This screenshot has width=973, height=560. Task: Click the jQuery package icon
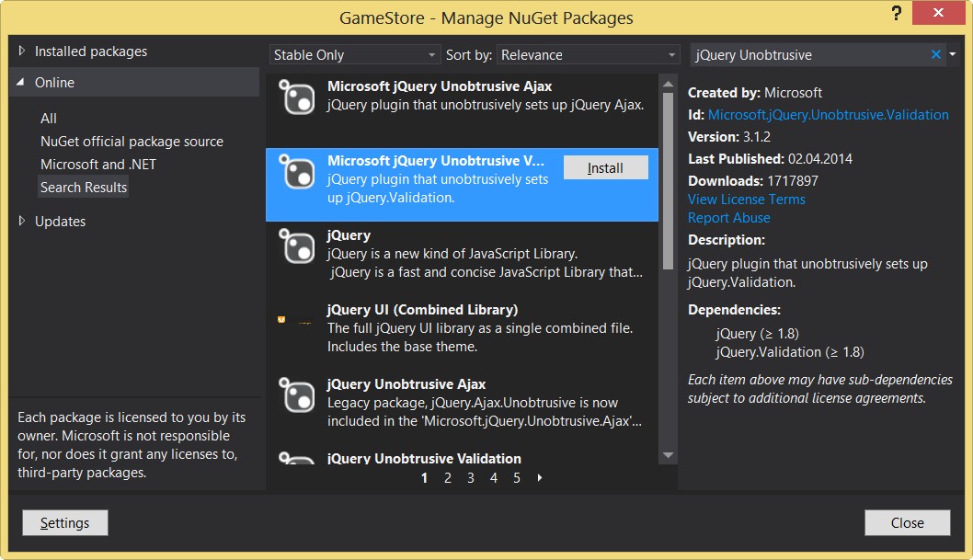[297, 246]
